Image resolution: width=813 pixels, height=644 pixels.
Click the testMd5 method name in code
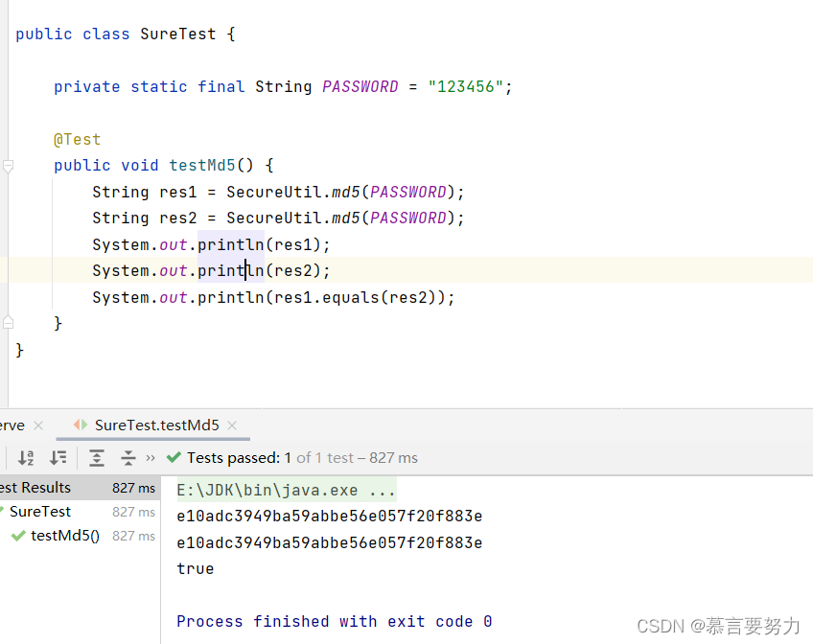[x=202, y=165]
